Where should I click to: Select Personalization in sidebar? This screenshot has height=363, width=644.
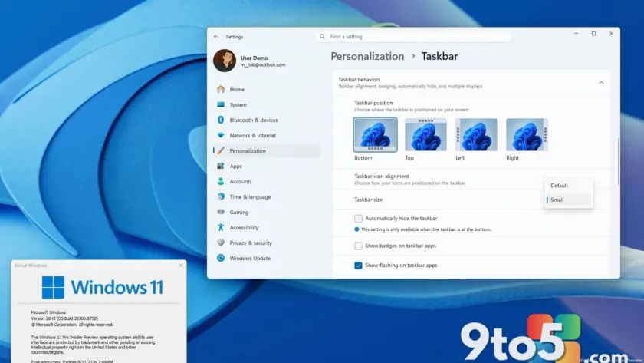coord(267,150)
